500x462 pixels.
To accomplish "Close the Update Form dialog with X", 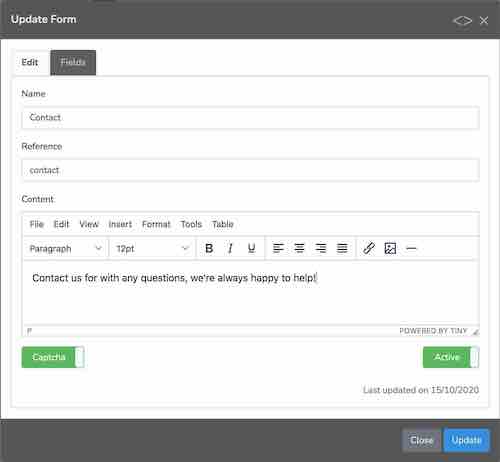I will (484, 21).
